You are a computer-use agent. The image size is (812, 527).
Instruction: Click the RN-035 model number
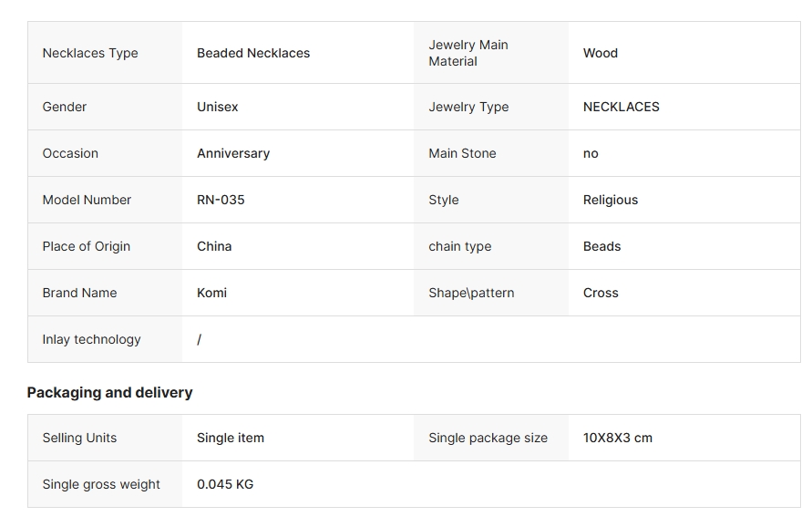[221, 200]
